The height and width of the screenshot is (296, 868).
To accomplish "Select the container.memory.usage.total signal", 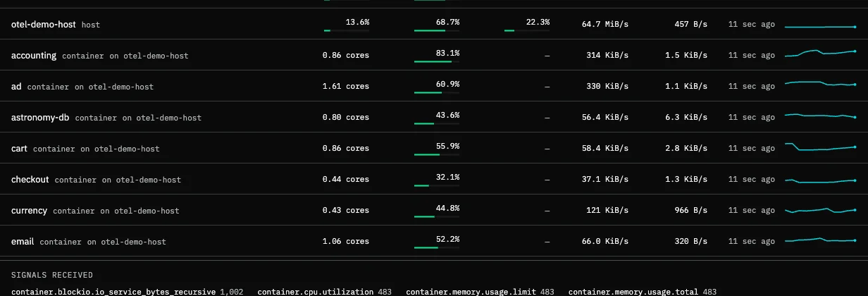I will [x=643, y=292].
